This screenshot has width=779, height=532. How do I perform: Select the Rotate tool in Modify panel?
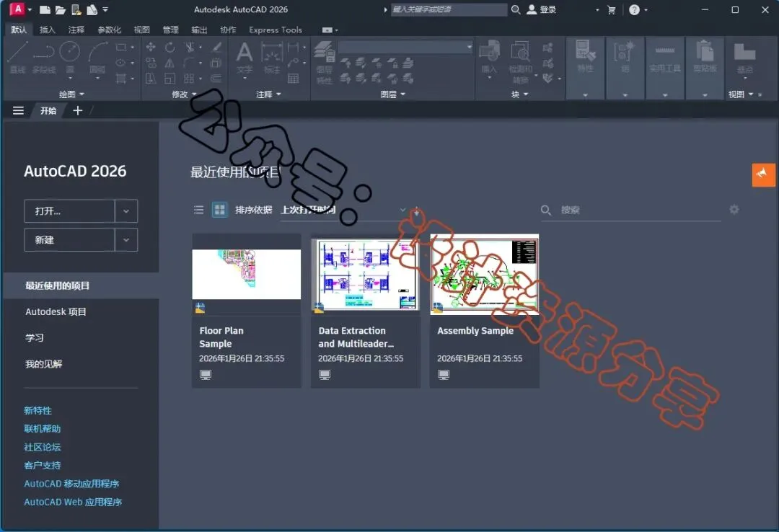tap(170, 47)
